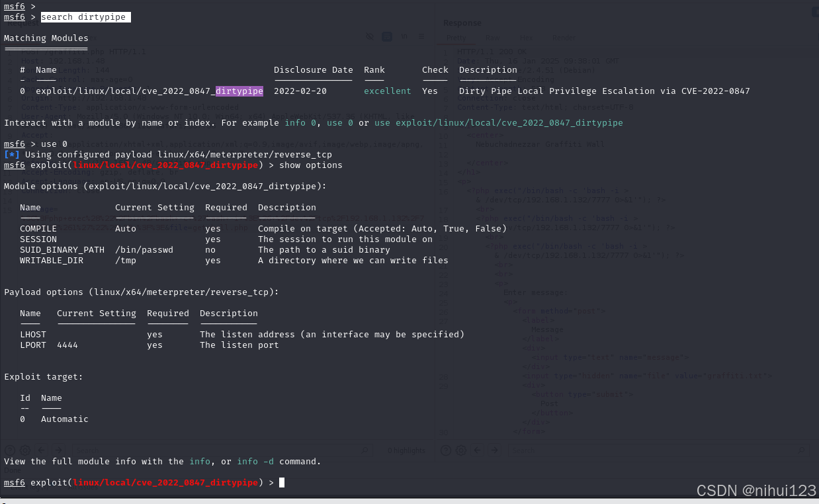The image size is (819, 504).
Task: Click 'Using configured payload linux/x64/meterpreter/reverse_tcp' message
Action: 179,154
